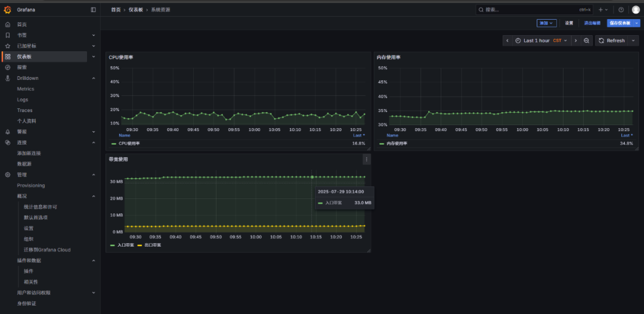Click resize handle of 带宽使用 panel

[x=369, y=250]
